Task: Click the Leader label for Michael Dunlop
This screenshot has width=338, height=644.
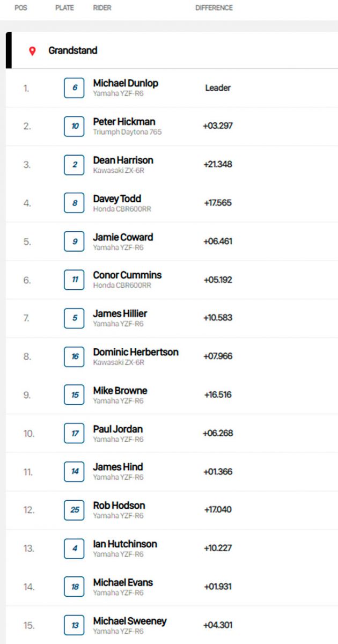Action: tap(218, 88)
